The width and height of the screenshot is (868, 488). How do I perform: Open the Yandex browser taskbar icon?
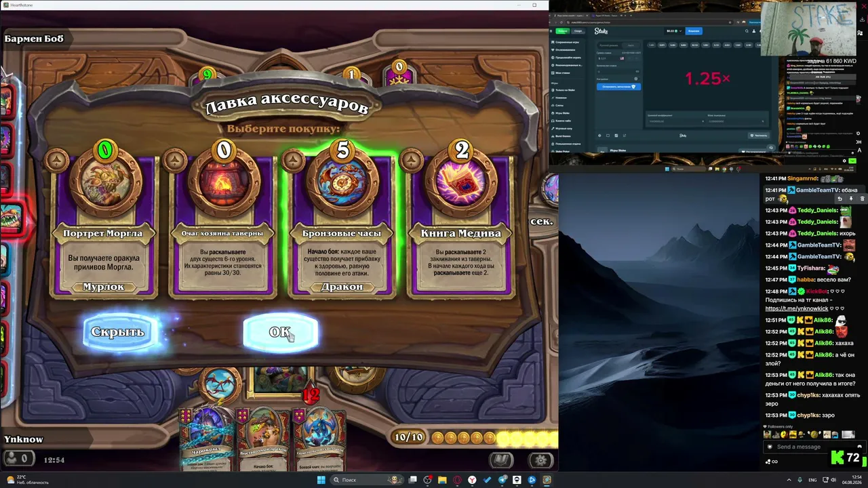click(472, 480)
